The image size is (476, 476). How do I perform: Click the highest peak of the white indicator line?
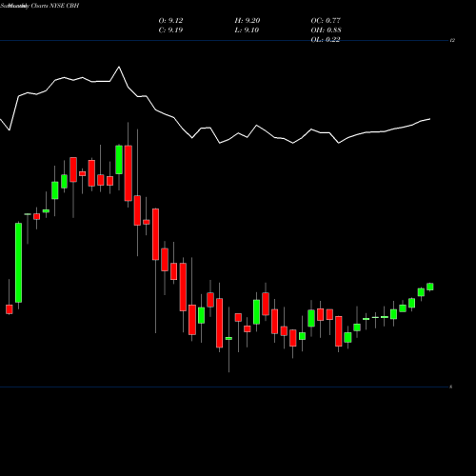point(119,67)
